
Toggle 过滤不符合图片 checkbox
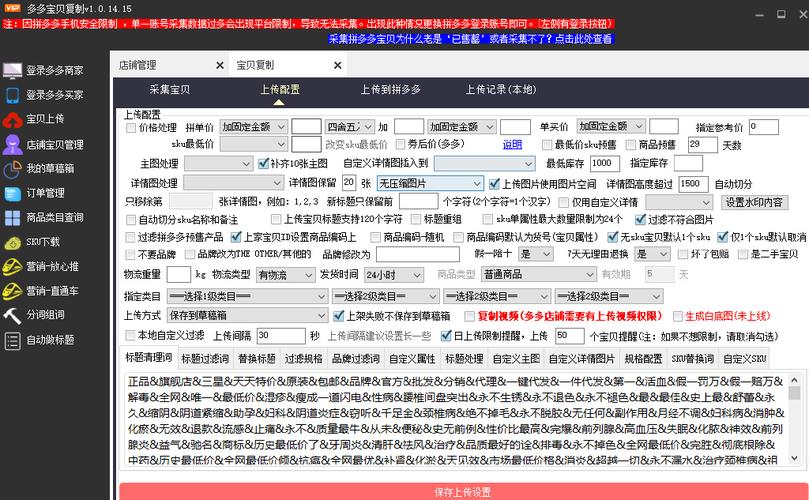coord(640,220)
